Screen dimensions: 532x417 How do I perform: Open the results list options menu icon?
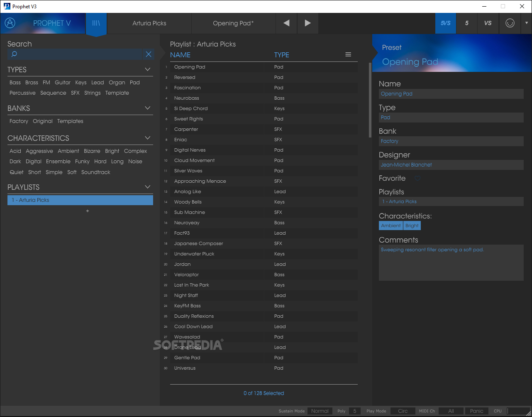pos(348,54)
